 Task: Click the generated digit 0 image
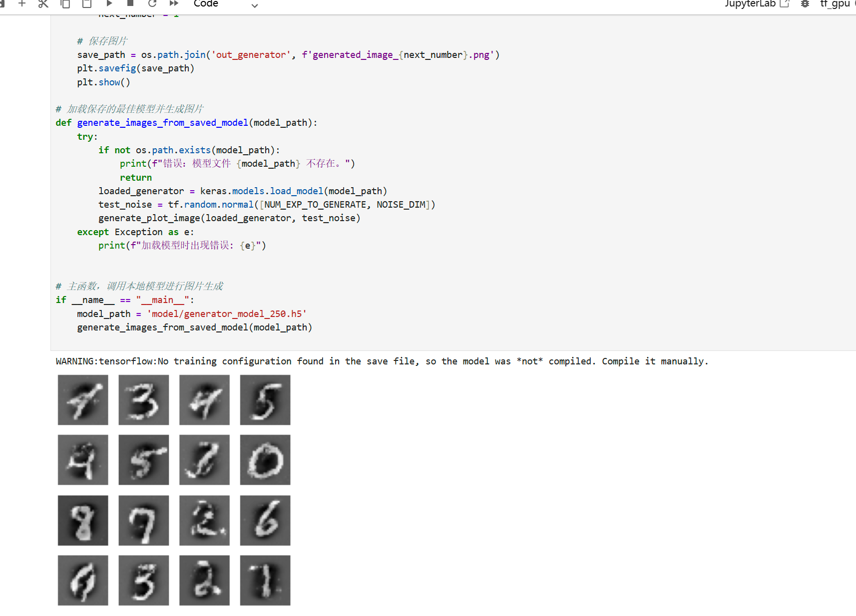[x=265, y=460]
